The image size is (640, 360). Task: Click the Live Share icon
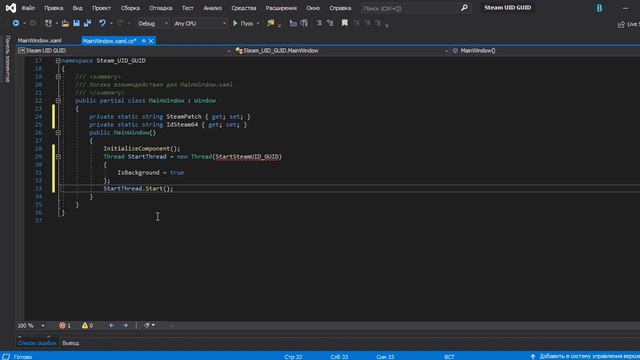tap(621, 24)
